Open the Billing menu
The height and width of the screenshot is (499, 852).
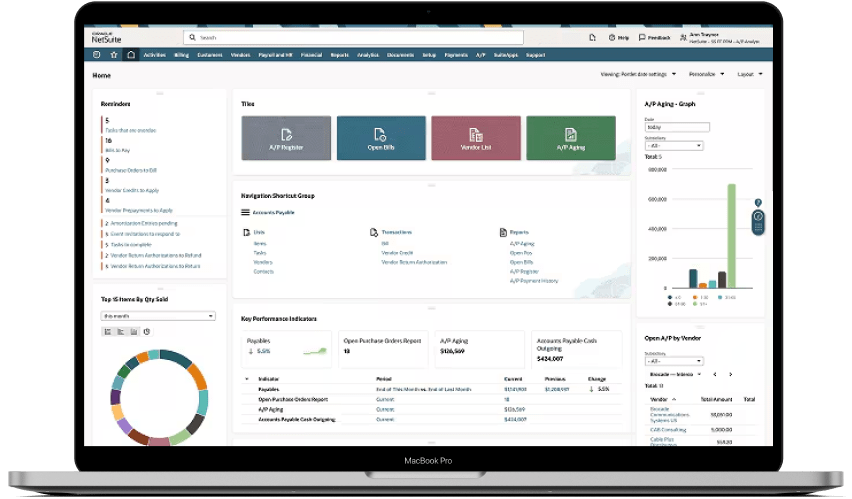tap(181, 55)
